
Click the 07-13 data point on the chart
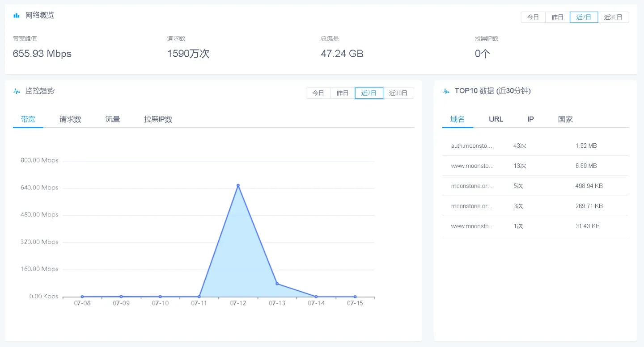(277, 284)
